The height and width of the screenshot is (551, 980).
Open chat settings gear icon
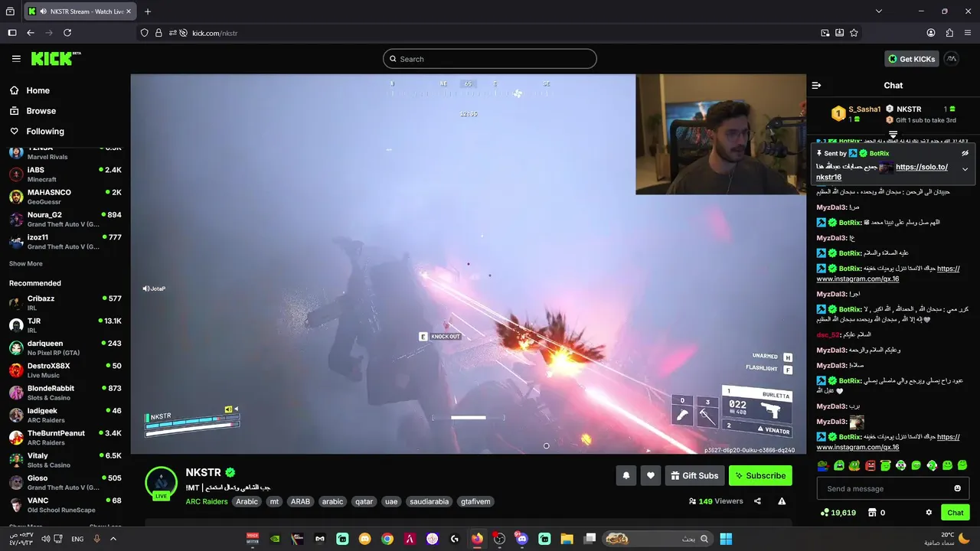(929, 513)
